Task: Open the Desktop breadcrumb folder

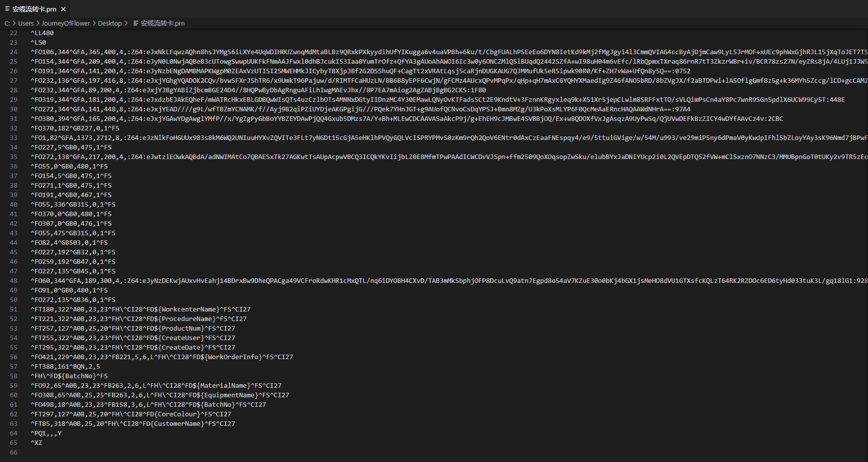Action: (x=110, y=23)
